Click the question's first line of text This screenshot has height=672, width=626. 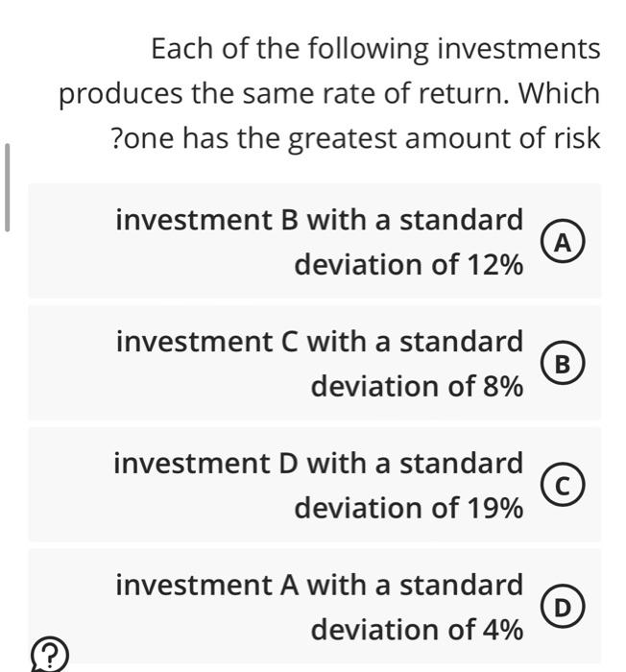(x=375, y=49)
